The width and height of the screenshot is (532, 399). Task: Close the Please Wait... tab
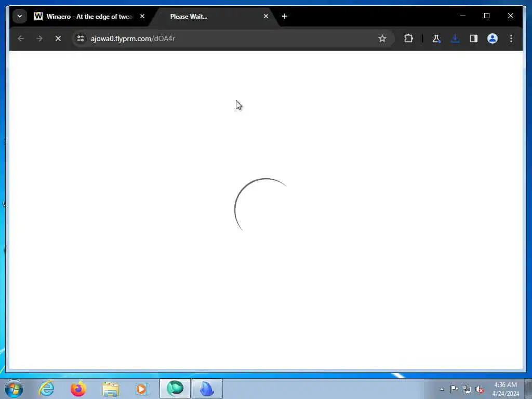click(x=266, y=16)
